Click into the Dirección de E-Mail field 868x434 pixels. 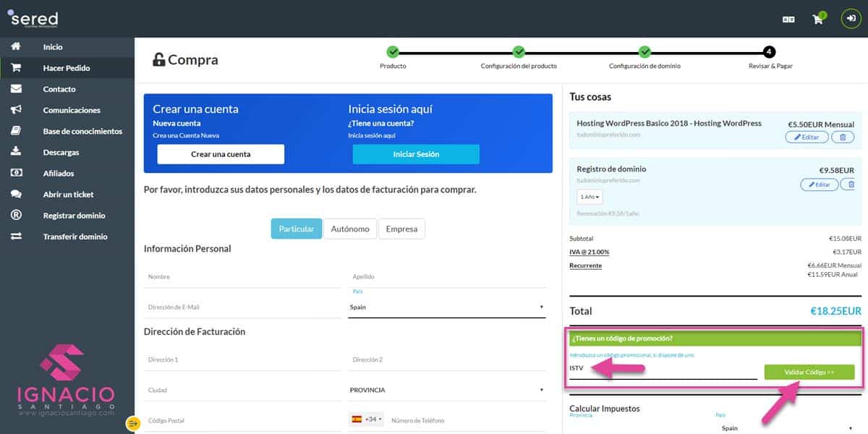coord(243,307)
